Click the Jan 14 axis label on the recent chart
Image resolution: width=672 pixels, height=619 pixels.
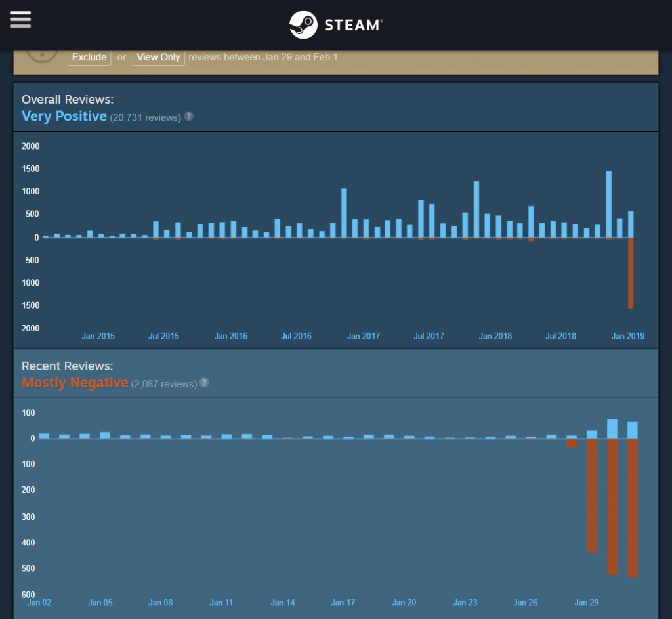(x=282, y=602)
